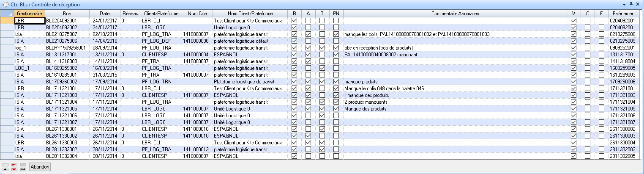Image resolution: width=644 pixels, height=174 pixels.
Task: Click the red right-pointing flag button
Action: pyautogui.click(x=14, y=164)
